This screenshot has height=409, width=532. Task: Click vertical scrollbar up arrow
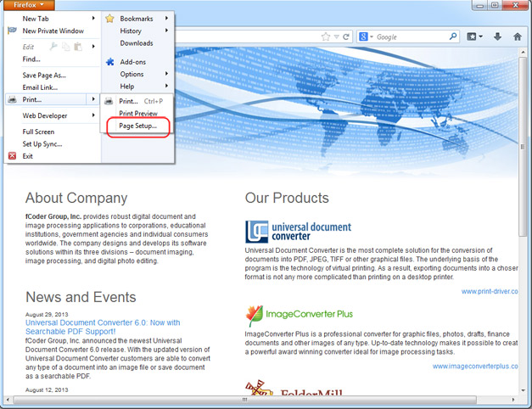click(x=523, y=53)
